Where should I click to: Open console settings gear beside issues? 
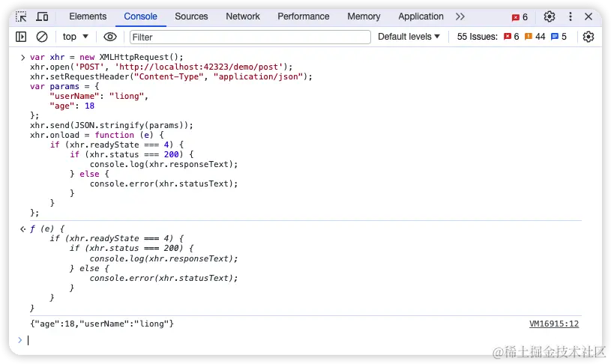pyautogui.click(x=589, y=37)
